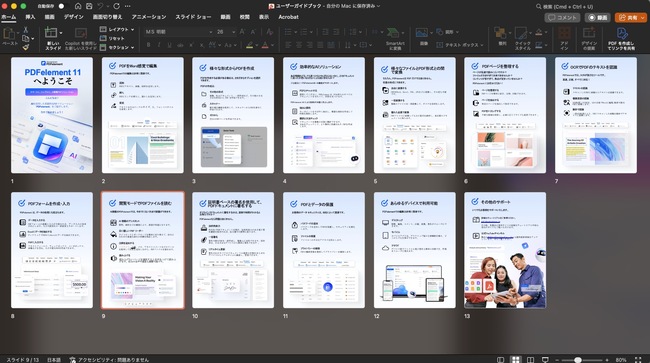Open the レイアウト (Layout) dropdown
The image size is (650, 363).
pyautogui.click(x=117, y=29)
